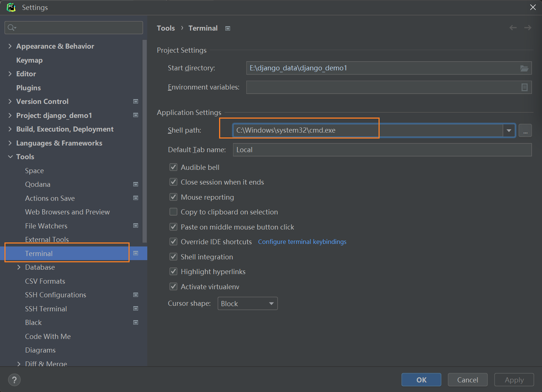542x392 pixels.
Task: Collapse the Tools section
Action: (x=10, y=157)
